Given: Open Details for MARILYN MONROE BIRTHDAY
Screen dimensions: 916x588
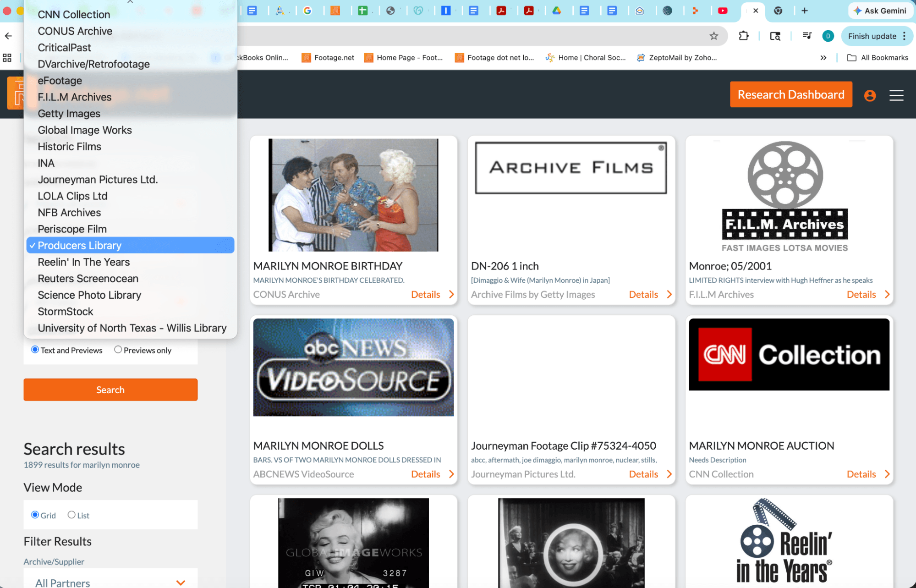Looking at the screenshot, I should click(432, 295).
